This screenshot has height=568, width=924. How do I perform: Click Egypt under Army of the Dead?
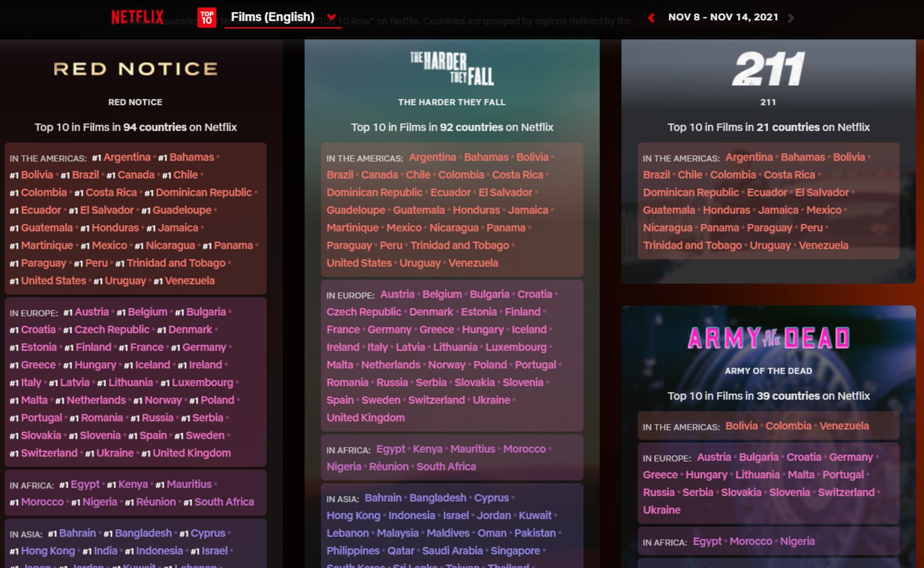(707, 542)
